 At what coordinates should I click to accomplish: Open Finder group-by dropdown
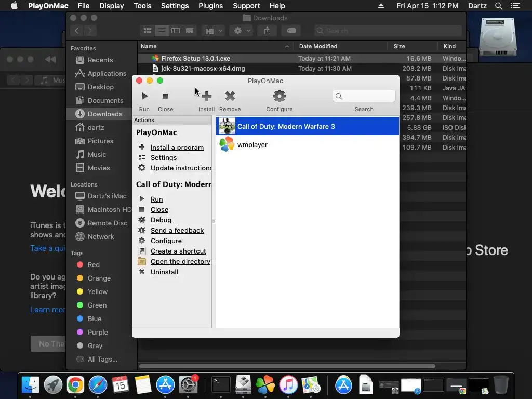213,31
